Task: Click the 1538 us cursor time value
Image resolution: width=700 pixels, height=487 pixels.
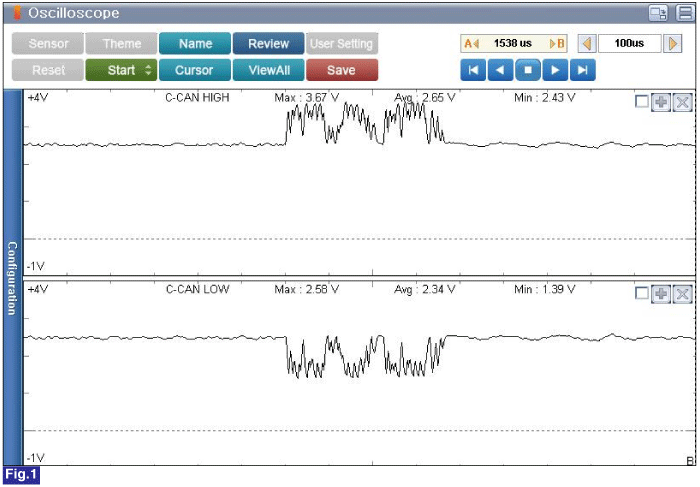Action: (x=512, y=43)
